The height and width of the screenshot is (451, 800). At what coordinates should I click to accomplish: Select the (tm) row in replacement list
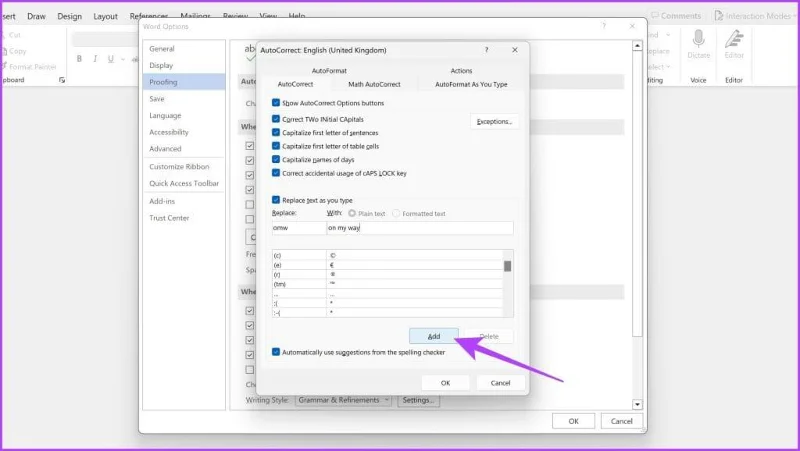pos(387,284)
